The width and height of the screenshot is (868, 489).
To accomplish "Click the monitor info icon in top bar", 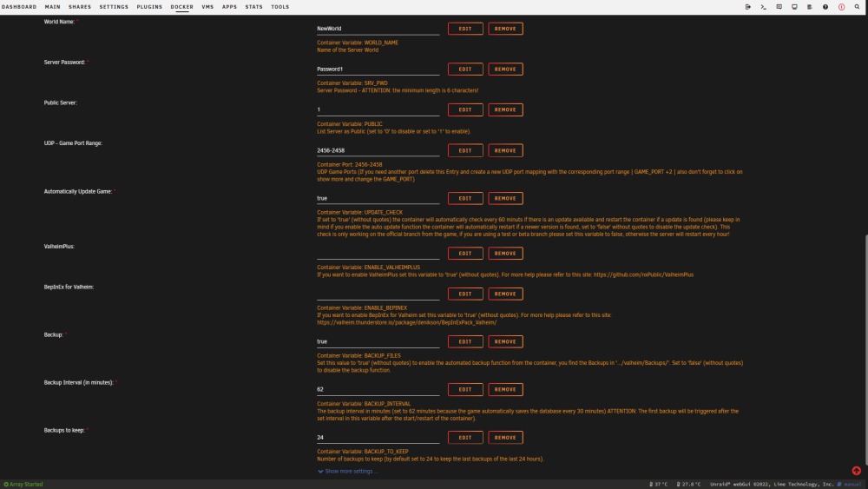I will [794, 7].
